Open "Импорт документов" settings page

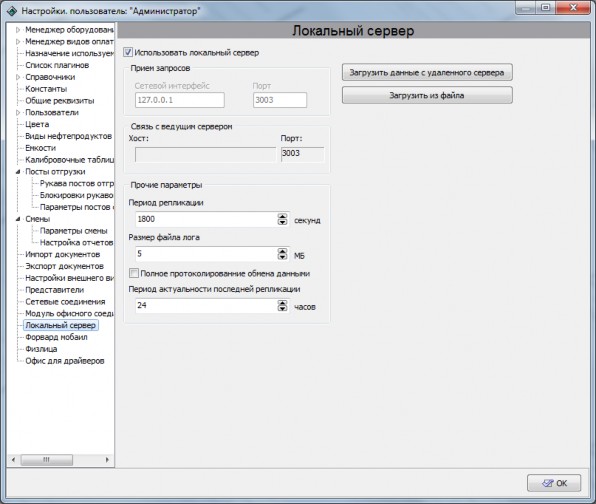tap(62, 254)
